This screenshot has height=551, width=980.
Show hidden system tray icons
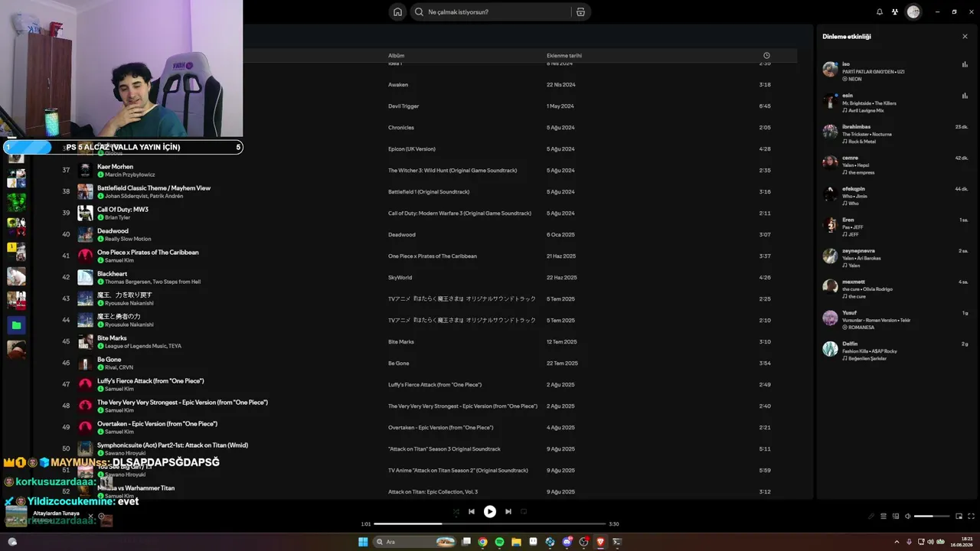coord(897,542)
